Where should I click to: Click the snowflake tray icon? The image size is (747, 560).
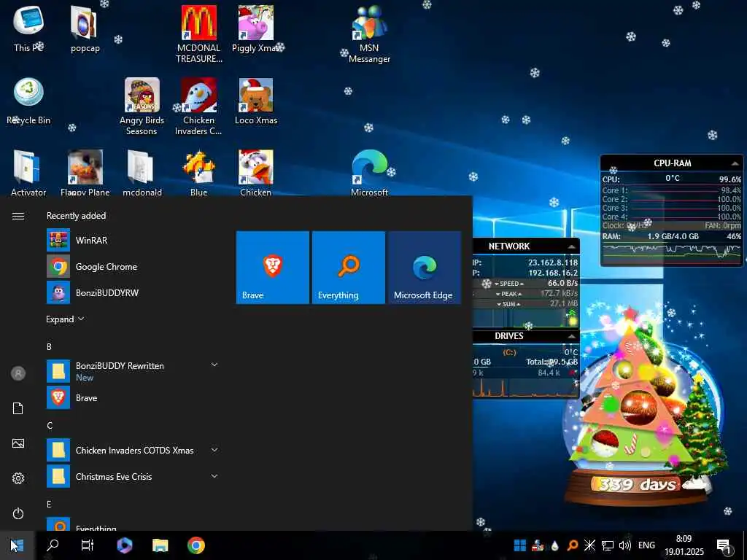click(589, 545)
